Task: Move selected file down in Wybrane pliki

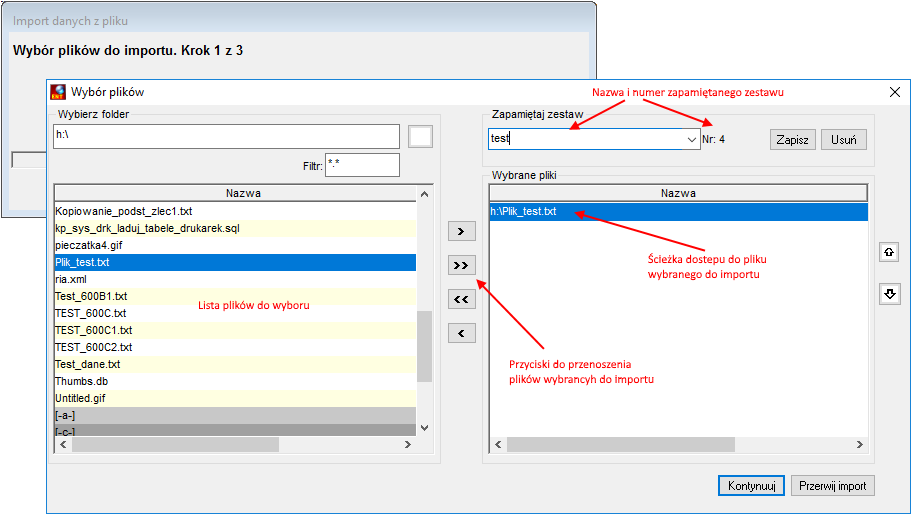Action: (x=889, y=294)
